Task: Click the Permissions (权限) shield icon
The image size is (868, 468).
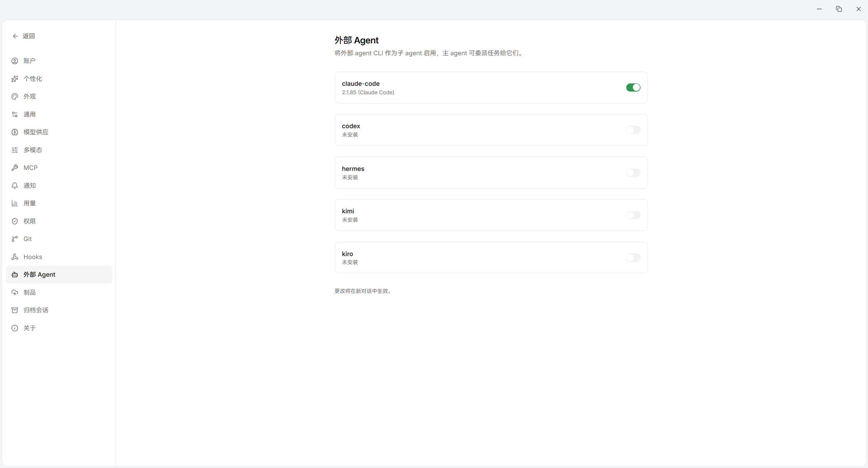Action: pos(15,221)
